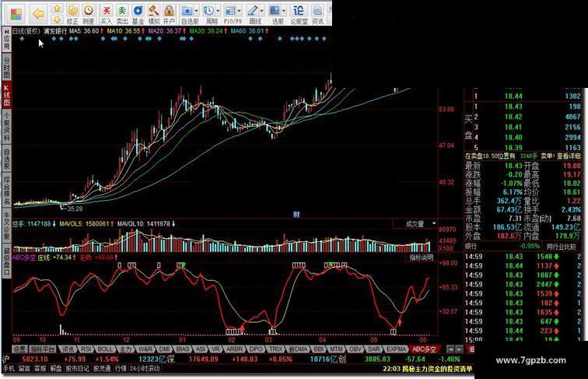Open the 超级盘口 sidebar tab

(x=6, y=261)
